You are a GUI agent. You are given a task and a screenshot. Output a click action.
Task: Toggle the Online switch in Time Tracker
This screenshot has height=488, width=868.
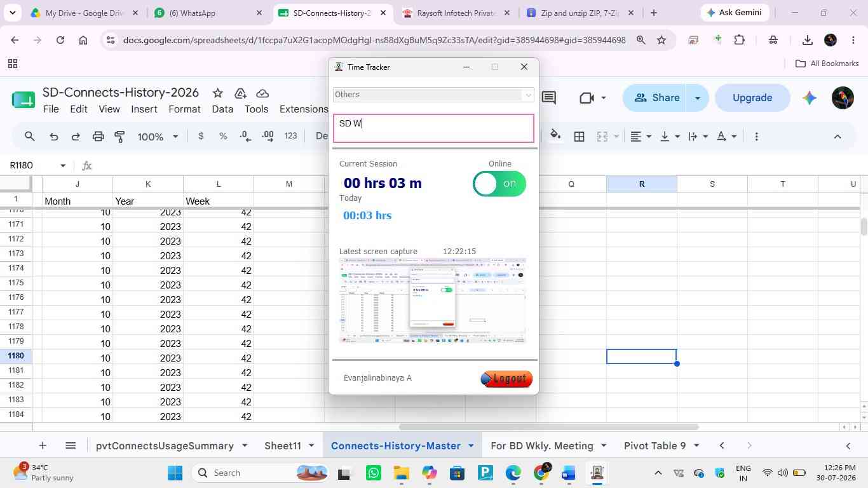(x=499, y=184)
